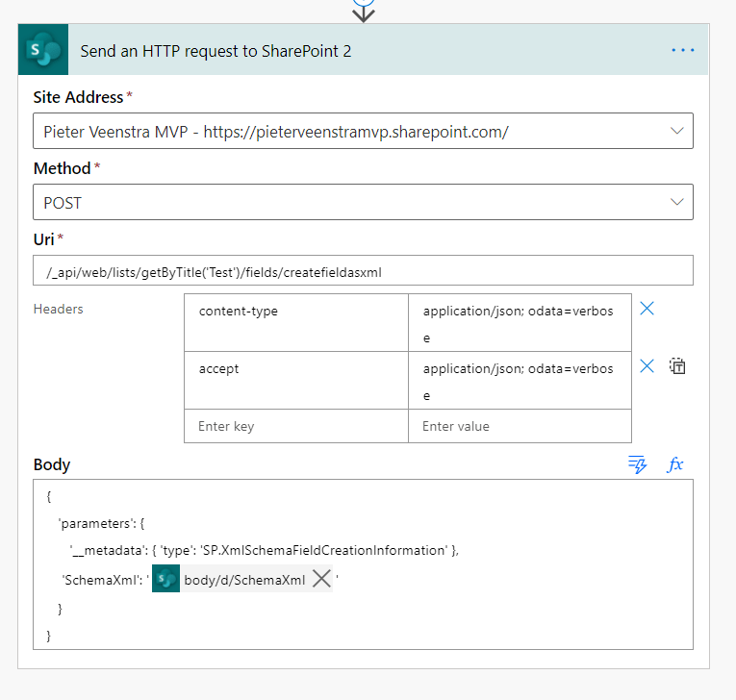Click the Method label

click(x=62, y=168)
